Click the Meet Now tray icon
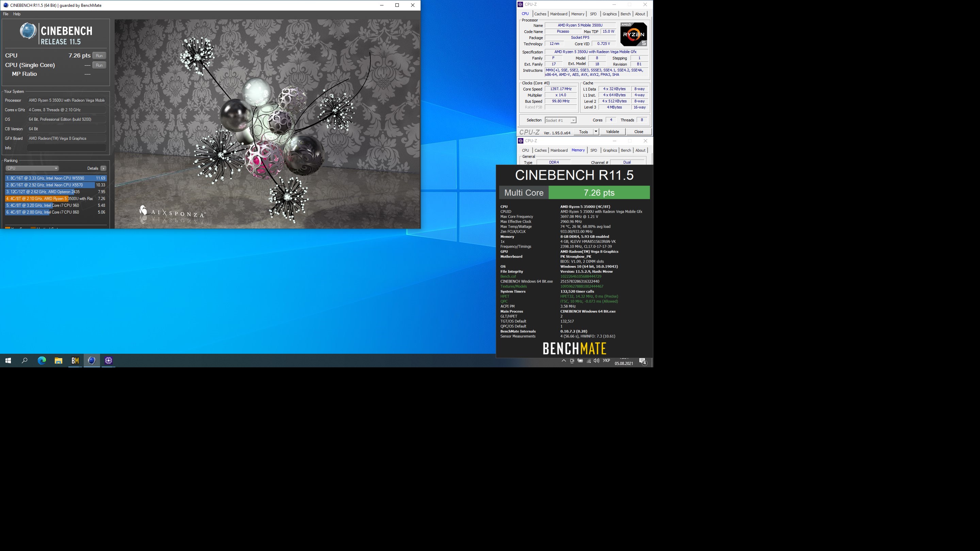 (x=572, y=361)
